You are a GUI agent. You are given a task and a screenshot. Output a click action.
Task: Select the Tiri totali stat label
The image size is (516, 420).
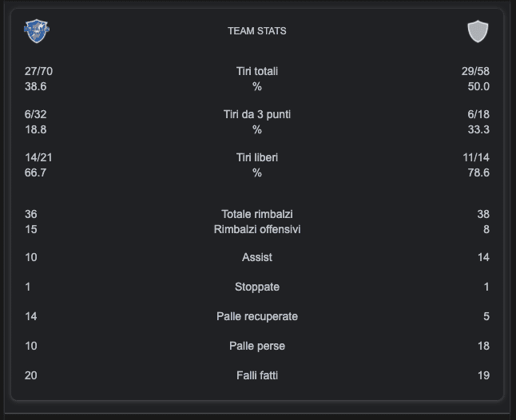coord(257,71)
